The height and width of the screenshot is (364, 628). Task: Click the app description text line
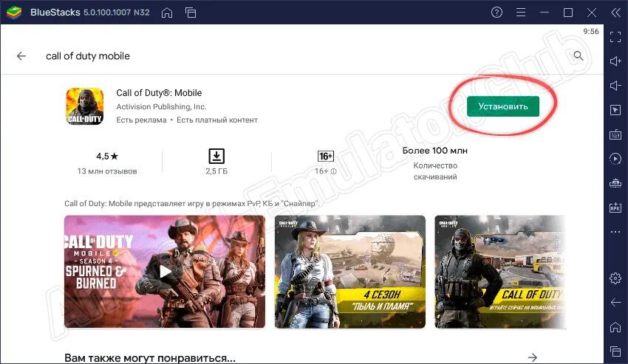pos(192,204)
